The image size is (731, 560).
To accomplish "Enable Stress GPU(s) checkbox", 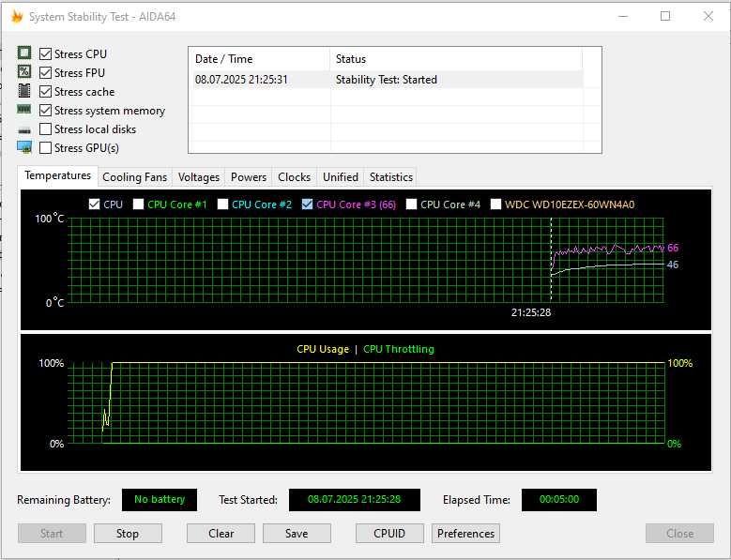I will point(45,147).
